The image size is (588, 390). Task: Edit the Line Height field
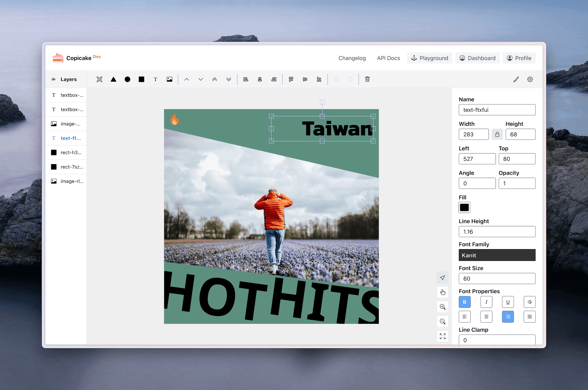pos(497,232)
